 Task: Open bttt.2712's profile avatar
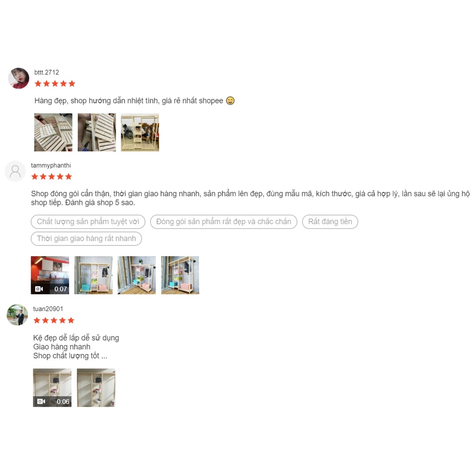[x=19, y=78]
